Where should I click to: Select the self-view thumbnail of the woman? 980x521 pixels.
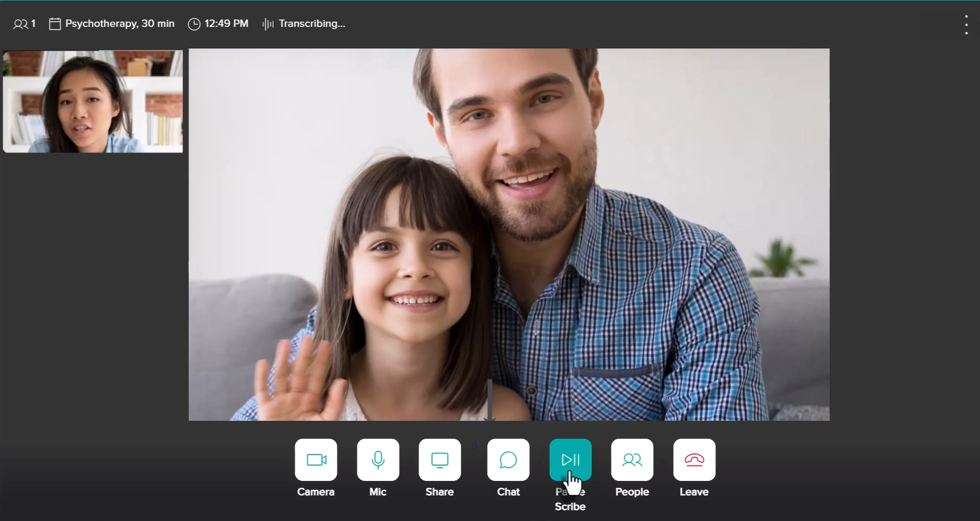[93, 101]
